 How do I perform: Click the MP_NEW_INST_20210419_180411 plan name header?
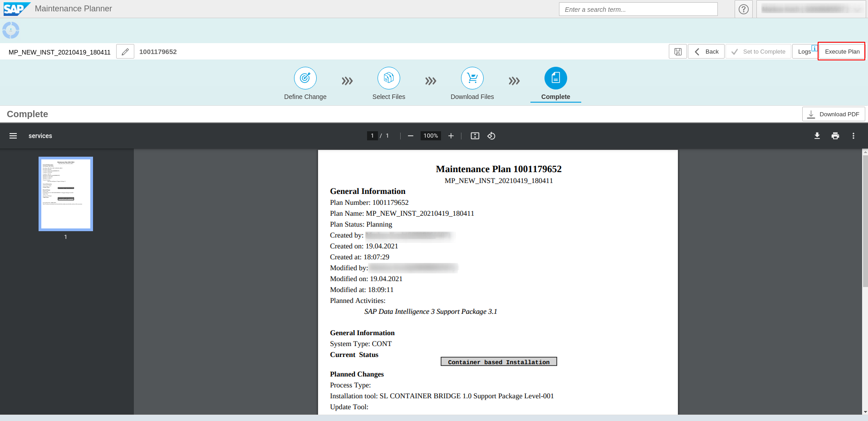pyautogui.click(x=59, y=52)
